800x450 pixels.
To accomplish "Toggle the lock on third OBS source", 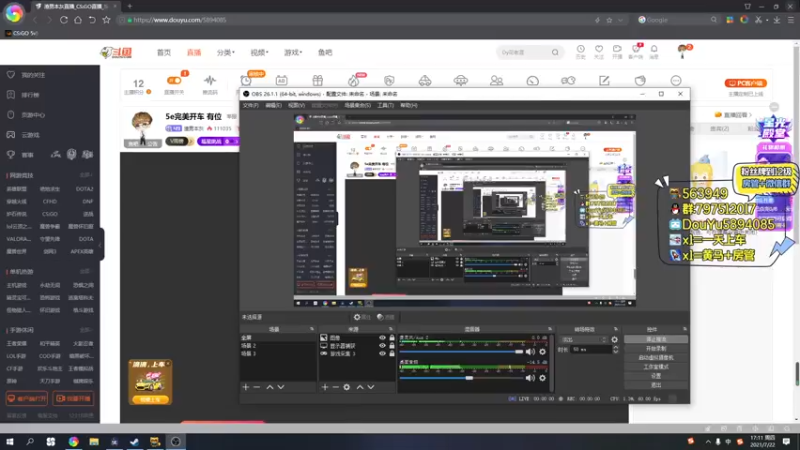I will point(392,354).
